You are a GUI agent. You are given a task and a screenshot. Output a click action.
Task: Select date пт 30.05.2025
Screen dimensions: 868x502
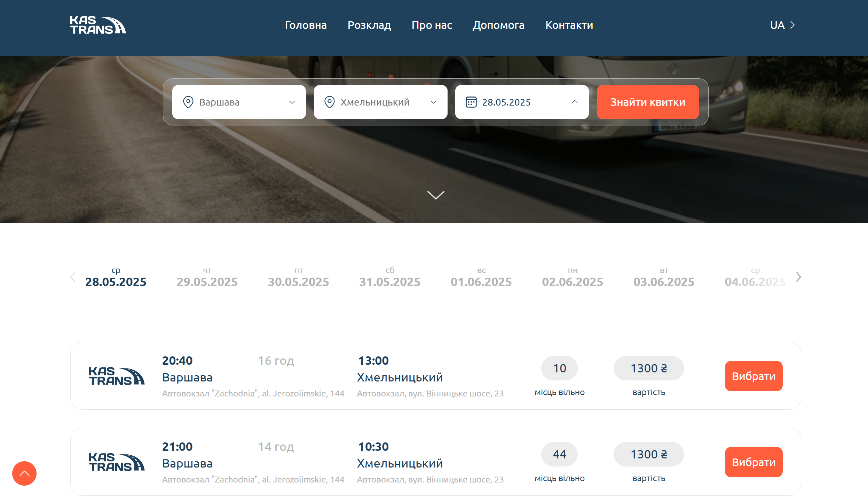299,277
